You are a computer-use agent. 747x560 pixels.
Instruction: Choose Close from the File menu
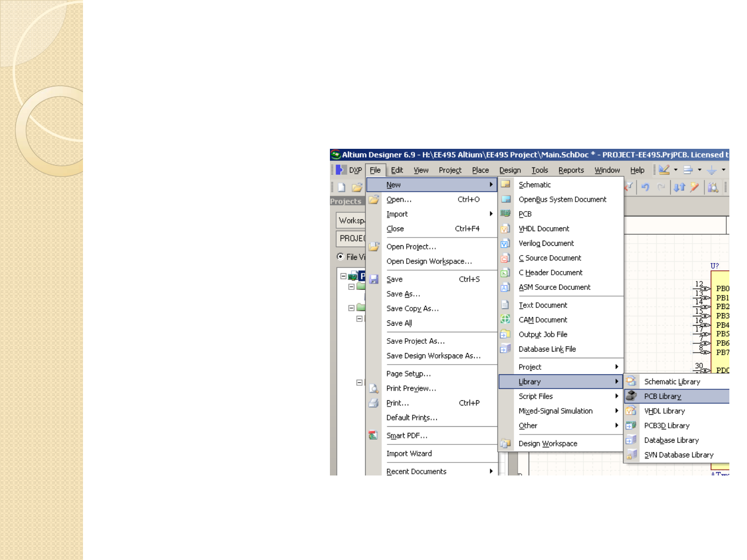pyautogui.click(x=432, y=229)
